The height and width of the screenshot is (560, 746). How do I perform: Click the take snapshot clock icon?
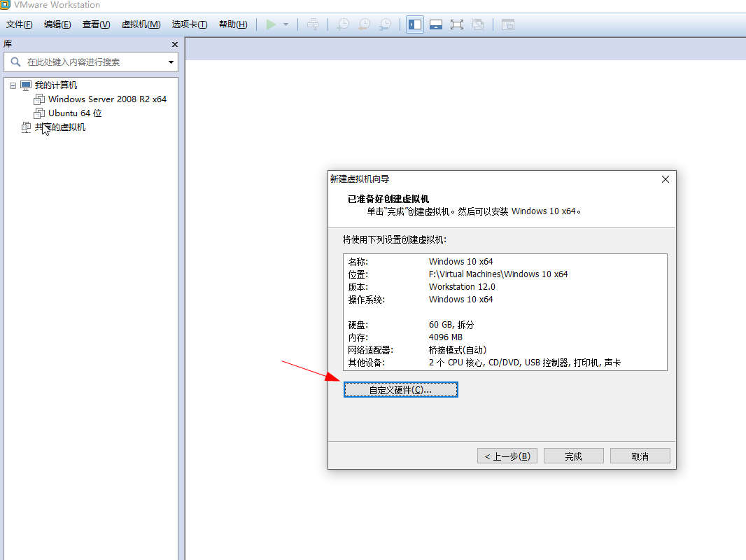point(343,24)
